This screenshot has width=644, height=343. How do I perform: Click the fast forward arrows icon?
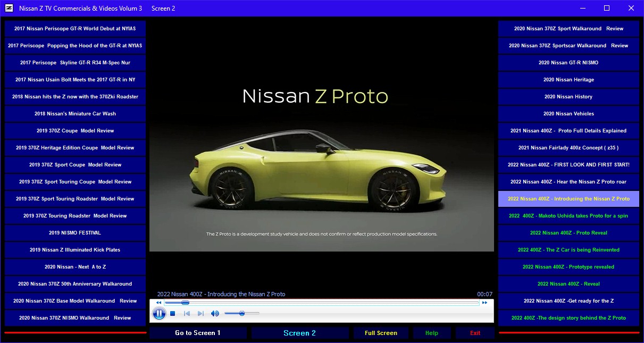(x=484, y=303)
